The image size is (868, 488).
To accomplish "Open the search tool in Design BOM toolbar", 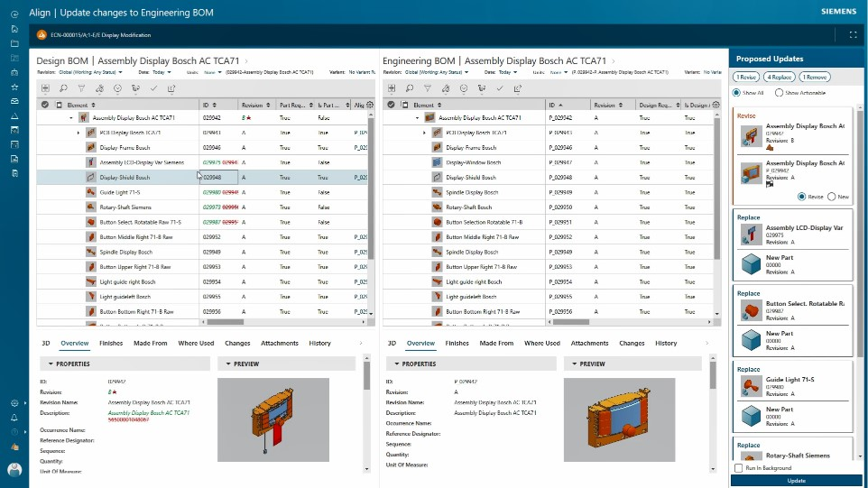I will [x=64, y=88].
